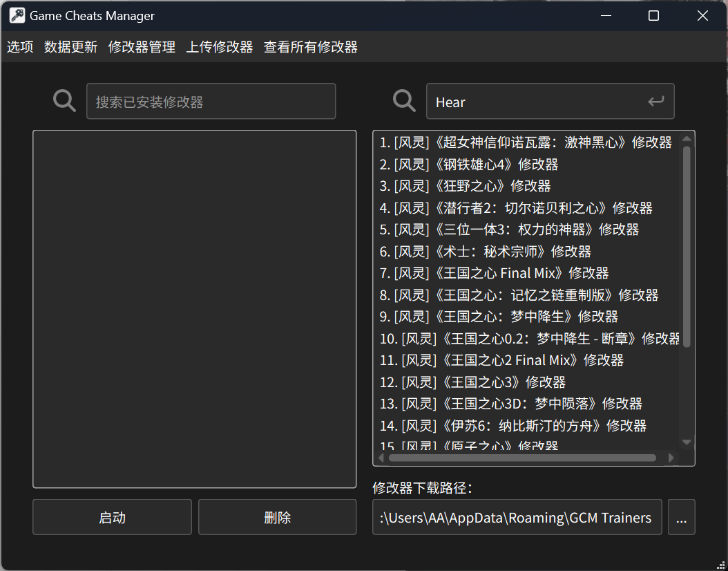Click the magnifier icon beside the Hear search box
Viewport: 728px width, 571px height.
pos(404,101)
